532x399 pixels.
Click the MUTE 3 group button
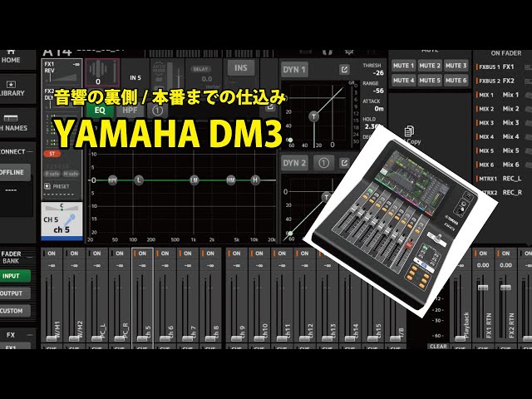click(x=456, y=66)
